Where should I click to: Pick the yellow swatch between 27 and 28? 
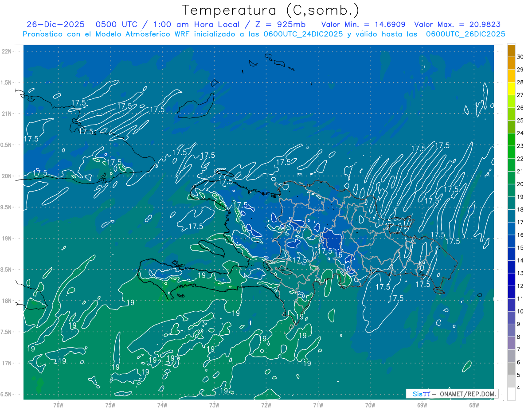(x=512, y=89)
